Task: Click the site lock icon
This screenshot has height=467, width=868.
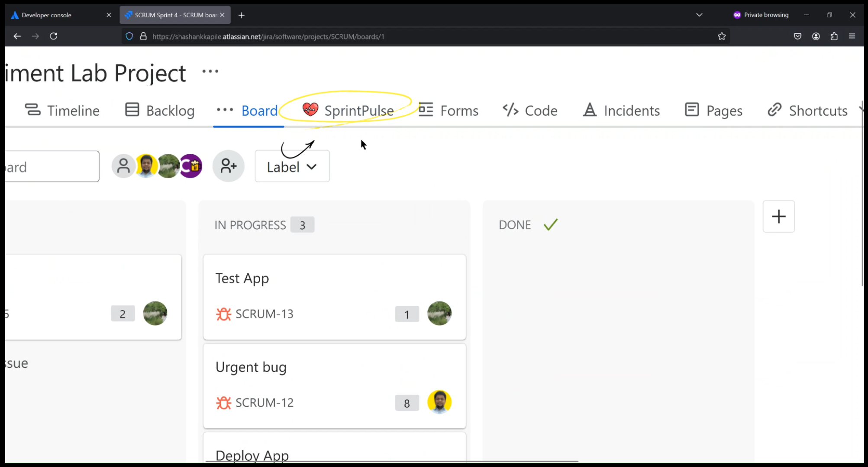Action: click(143, 36)
